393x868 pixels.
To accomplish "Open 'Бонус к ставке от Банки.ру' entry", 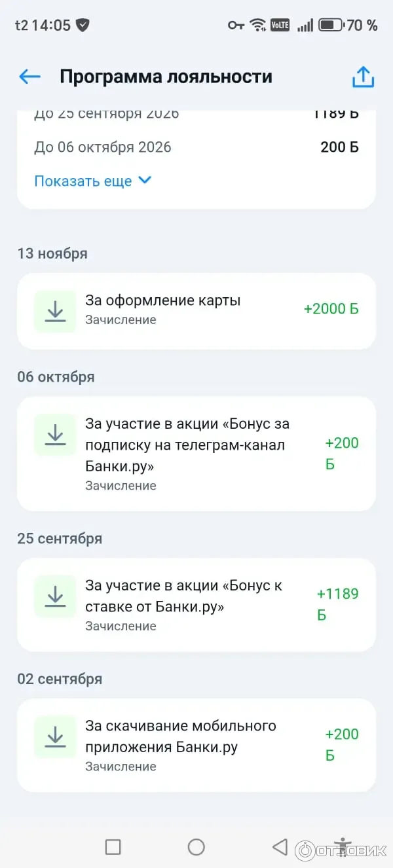I will pyautogui.click(x=183, y=596).
